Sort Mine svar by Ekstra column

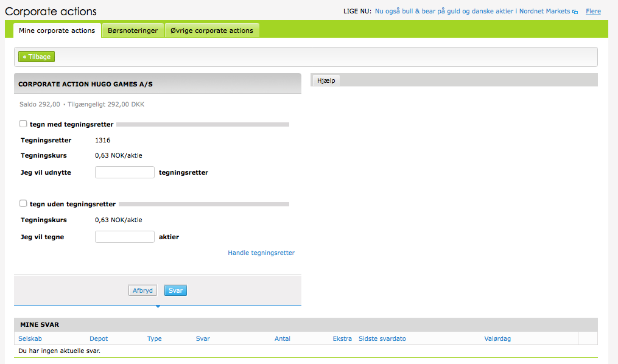[x=342, y=338]
